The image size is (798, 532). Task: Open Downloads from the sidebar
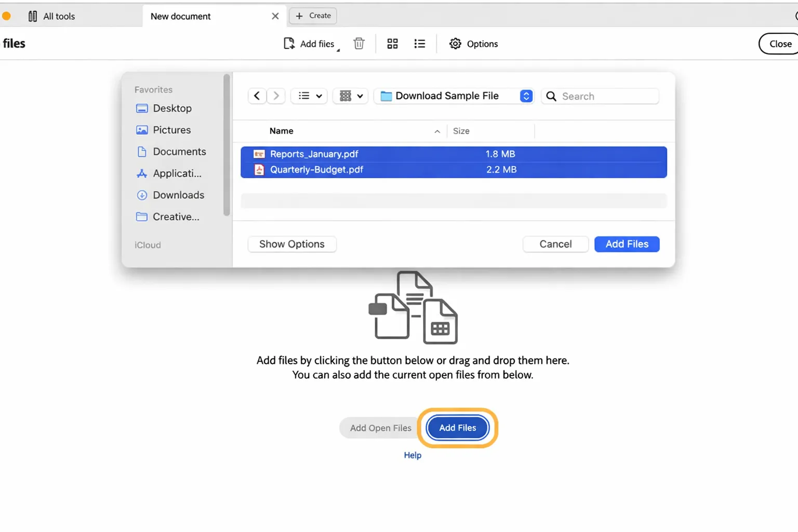(x=178, y=195)
